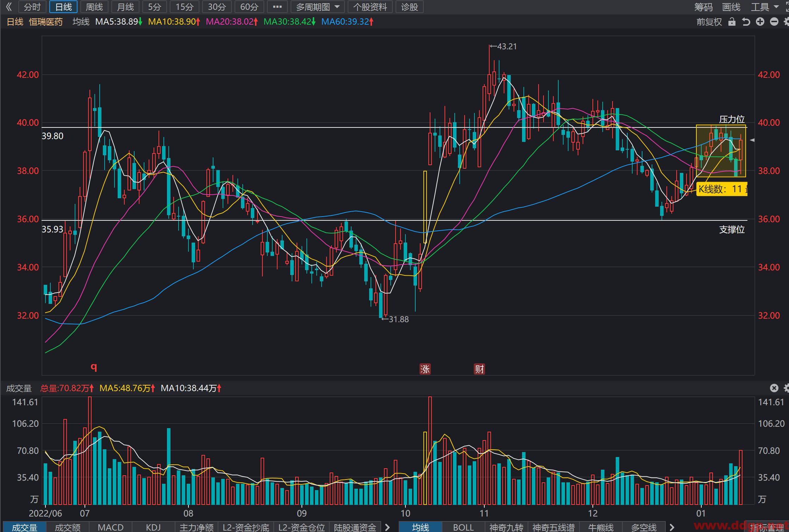
Task: Switch the lower indicator to MACD
Action: [x=110, y=527]
